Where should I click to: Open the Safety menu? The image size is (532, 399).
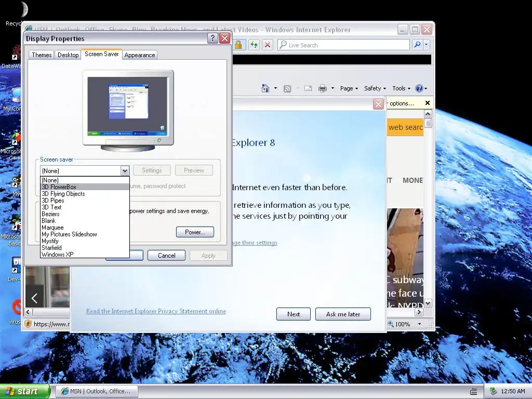375,88
